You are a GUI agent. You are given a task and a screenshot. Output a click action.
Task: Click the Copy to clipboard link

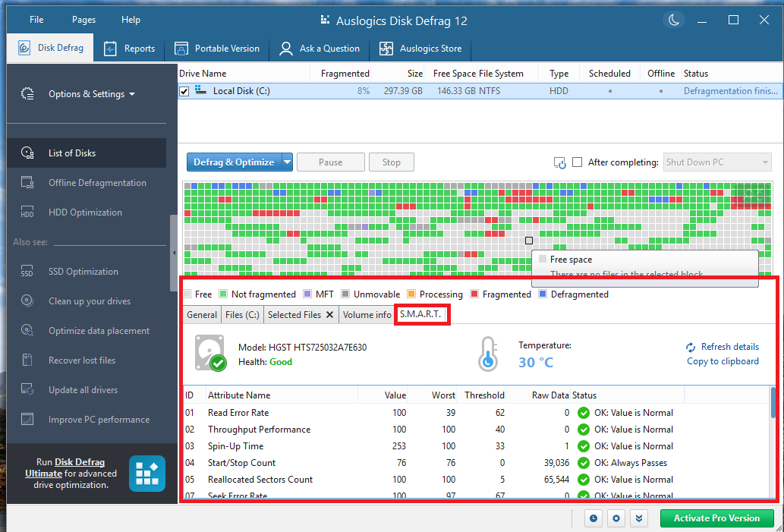(723, 361)
